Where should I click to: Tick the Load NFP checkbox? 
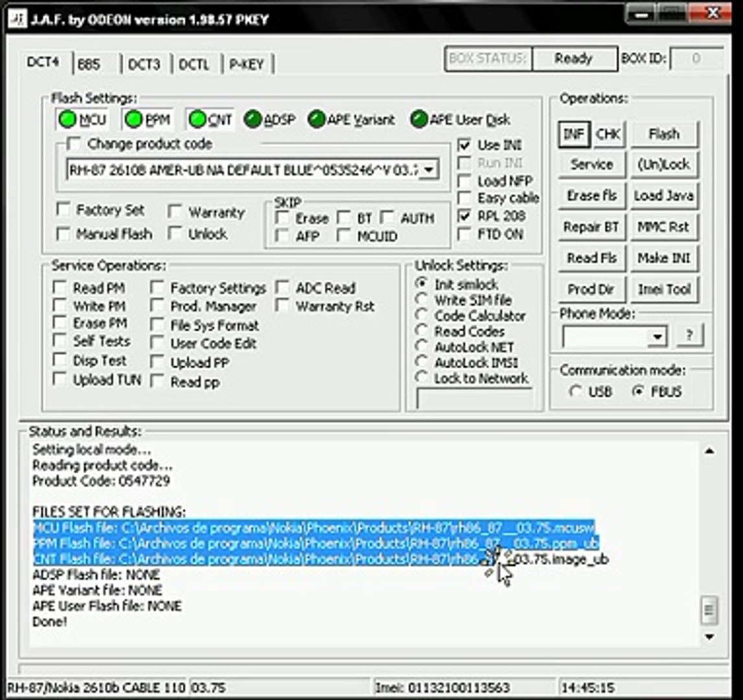tap(464, 181)
